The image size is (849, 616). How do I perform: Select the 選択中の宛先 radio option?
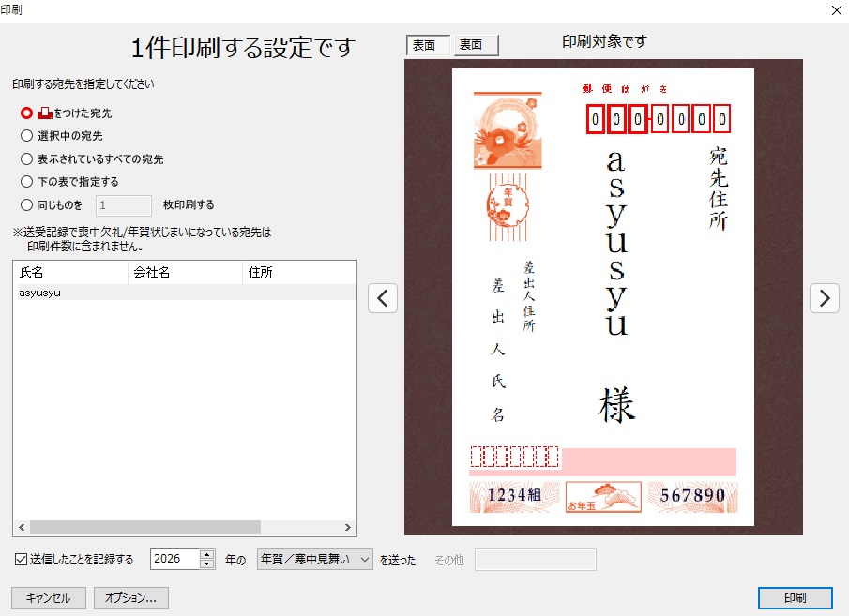pos(27,136)
